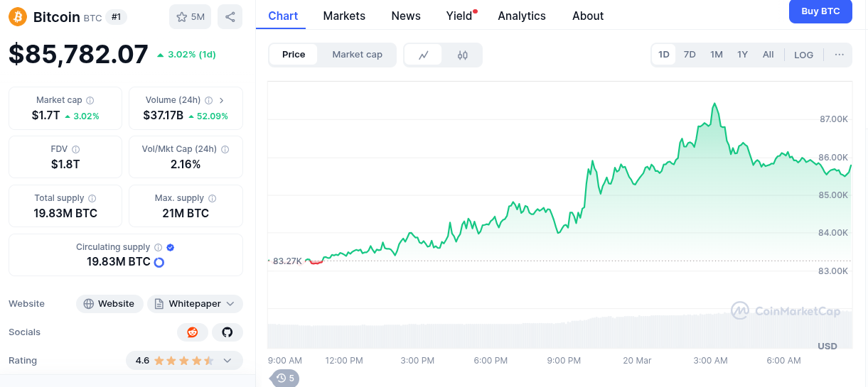The height and width of the screenshot is (387, 868).
Task: Click the Buy BTC button
Action: tap(820, 11)
